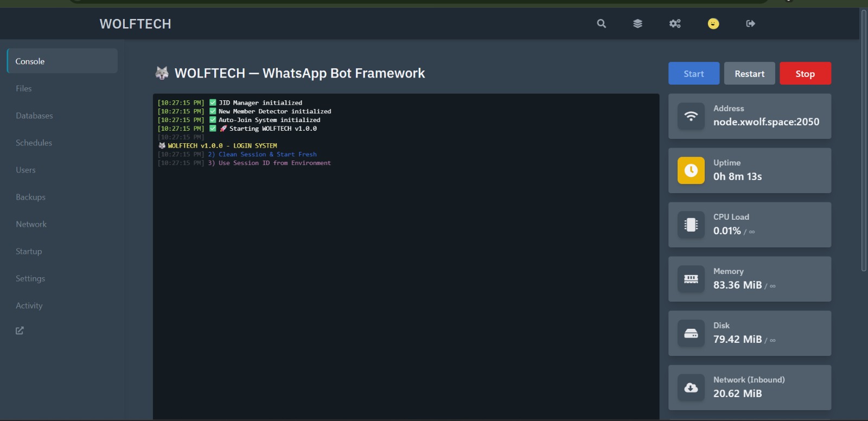Click the yellow clock icon on Uptime card

coord(691,170)
